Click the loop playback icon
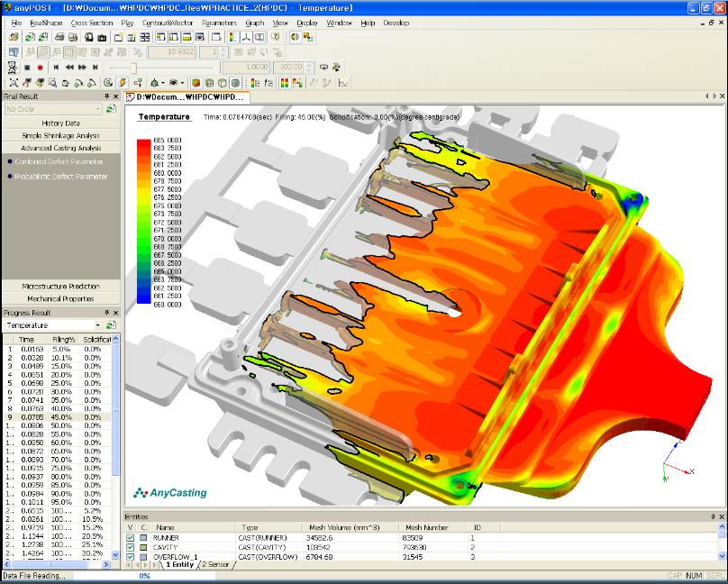This screenshot has height=584, width=728. pos(323,68)
